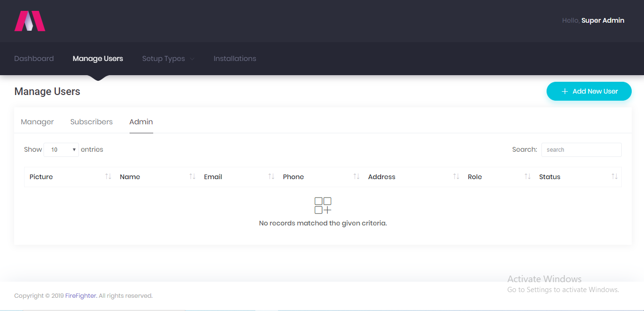Image resolution: width=644 pixels, height=311 pixels.
Task: Click the pink M logo icon
Action: tap(30, 21)
